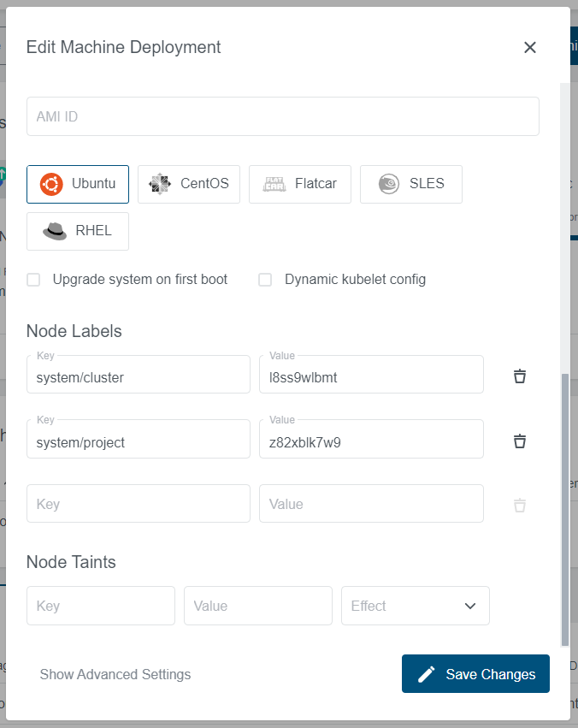Show Advanced Settings
This screenshot has width=578, height=728.
tap(115, 674)
